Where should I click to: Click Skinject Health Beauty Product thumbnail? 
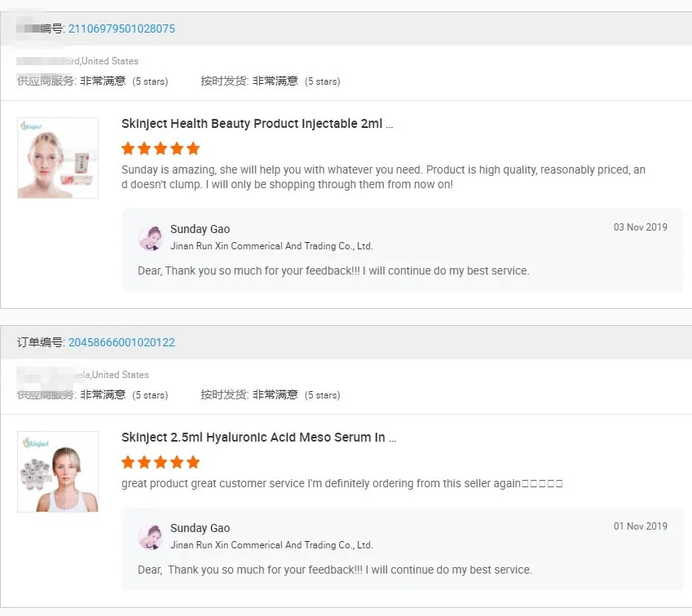58,158
